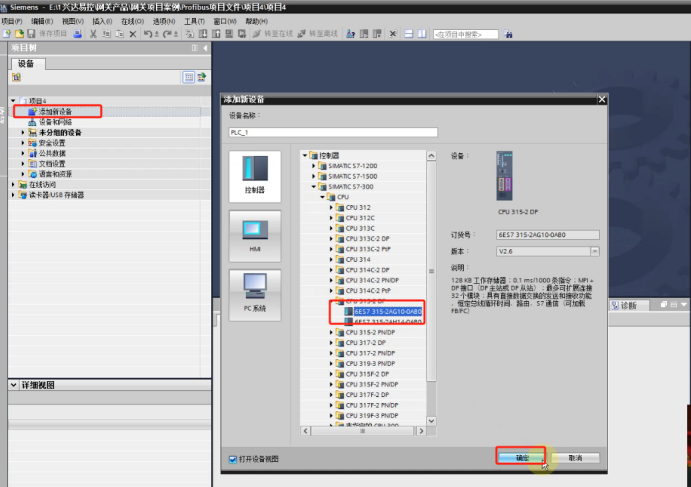Toggle the 打开设备视图 checkbox
Screen dimensions: 691x487
(233, 459)
